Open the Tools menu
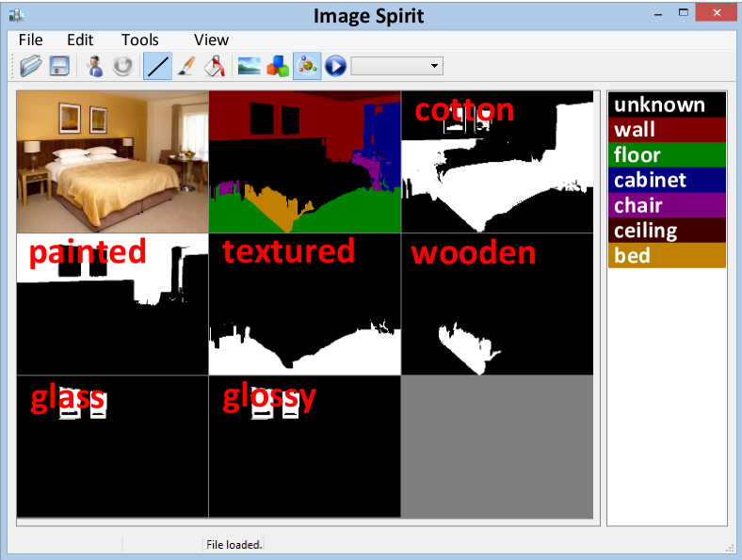 139,40
